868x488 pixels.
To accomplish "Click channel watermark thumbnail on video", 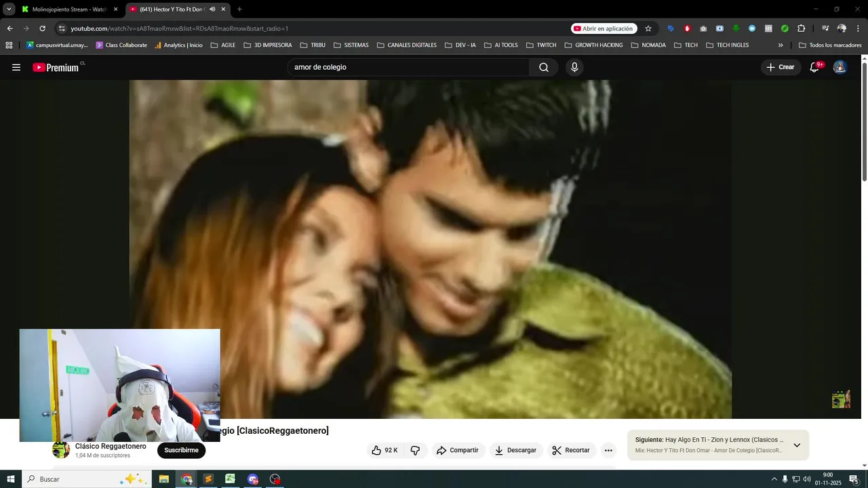I will (841, 399).
